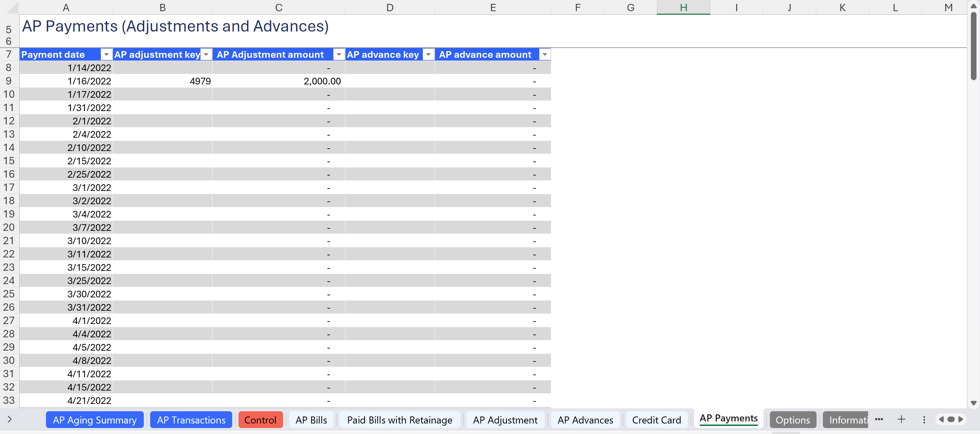980x434 pixels.
Task: Select the cell containing 4979
Action: 162,81
